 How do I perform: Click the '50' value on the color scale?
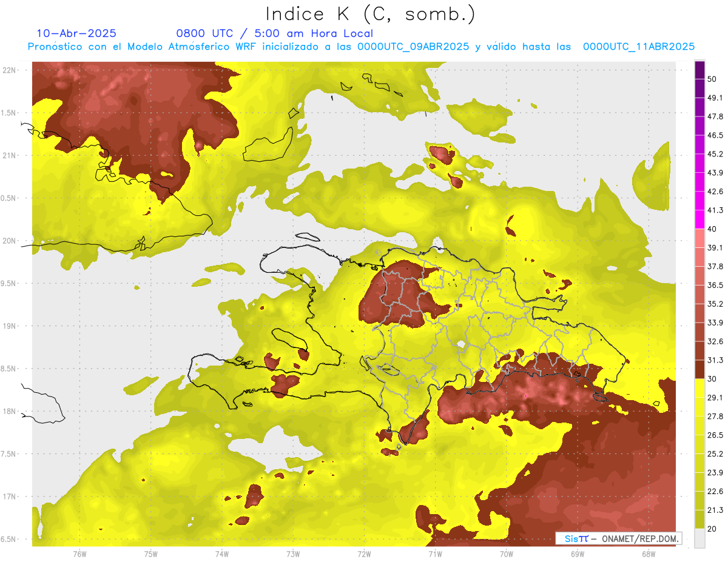tap(713, 79)
